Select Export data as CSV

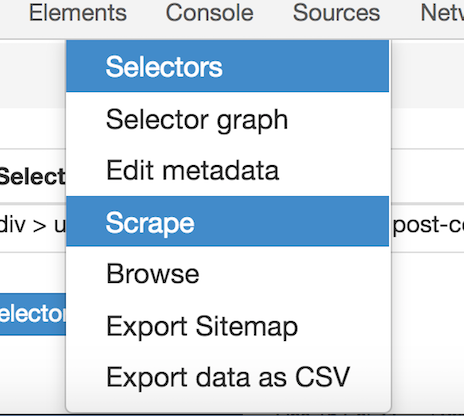coord(227,377)
